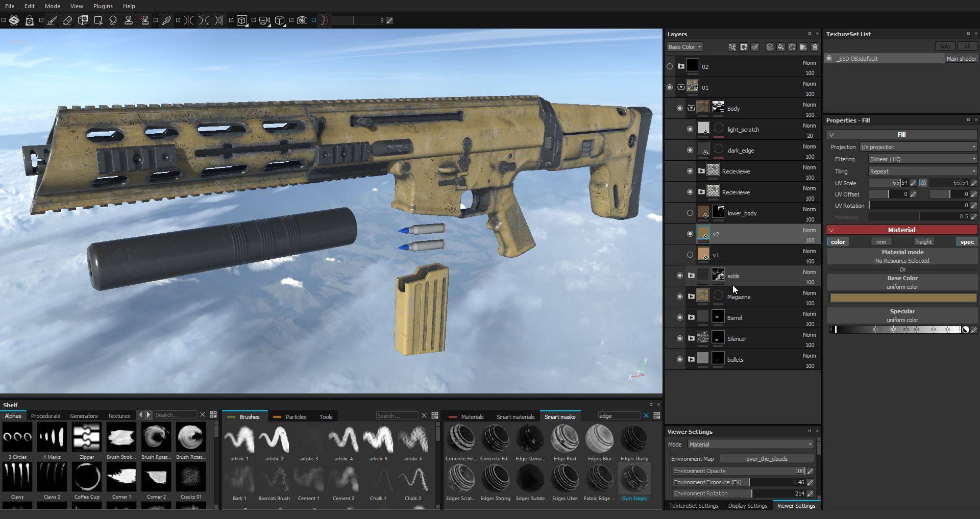Click the render screenshot camera icon
The width and height of the screenshot is (980, 519).
(302, 20)
